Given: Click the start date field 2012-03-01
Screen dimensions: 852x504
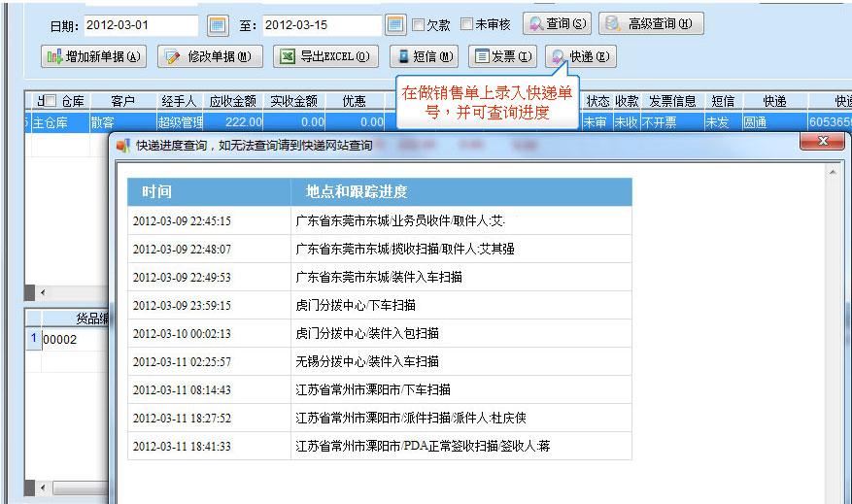Looking at the screenshot, I should (x=141, y=24).
